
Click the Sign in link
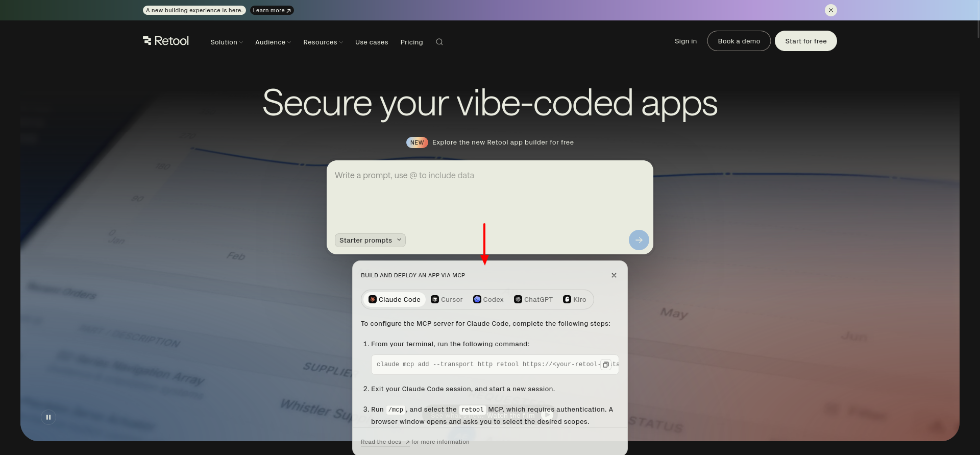pos(685,41)
